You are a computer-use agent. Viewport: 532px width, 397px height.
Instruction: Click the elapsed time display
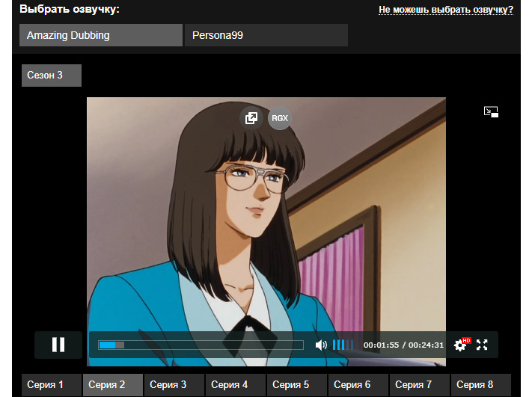pos(381,345)
